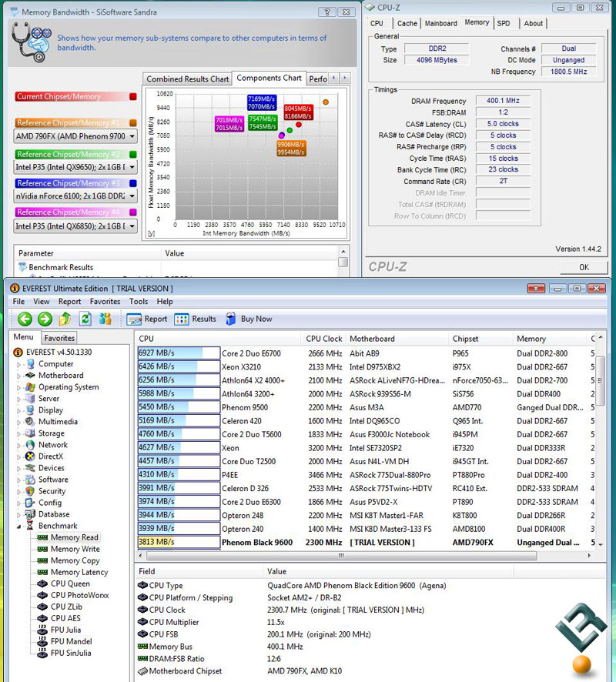Viewport: 616px width, 682px height.
Task: Click horizontal scrollbar under benchmark list
Action: coord(342,556)
